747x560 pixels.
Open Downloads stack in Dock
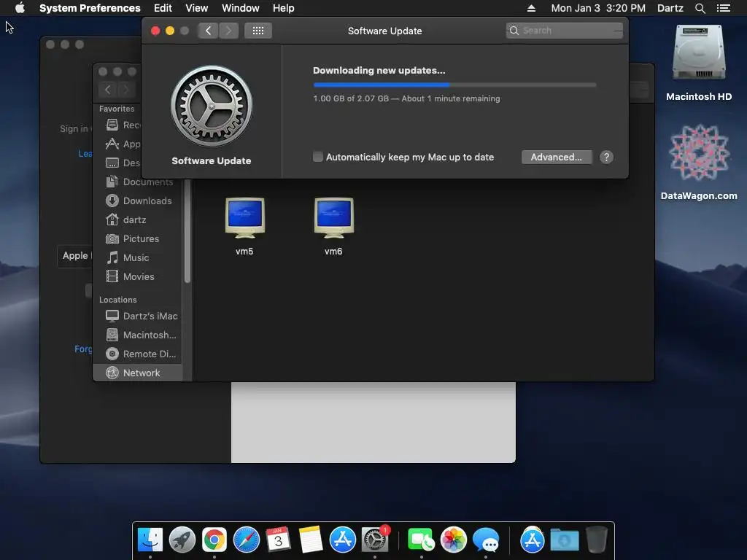coord(565,540)
